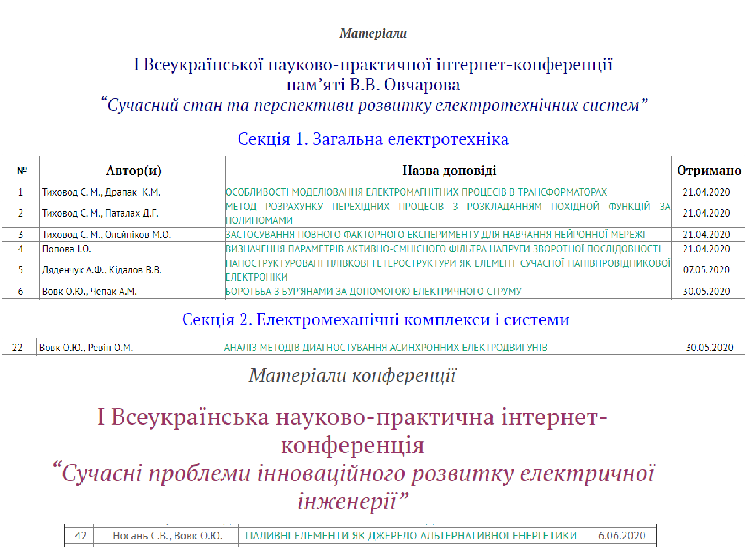
Task: Click the date 07.05.2020 cell
Action: (706, 270)
